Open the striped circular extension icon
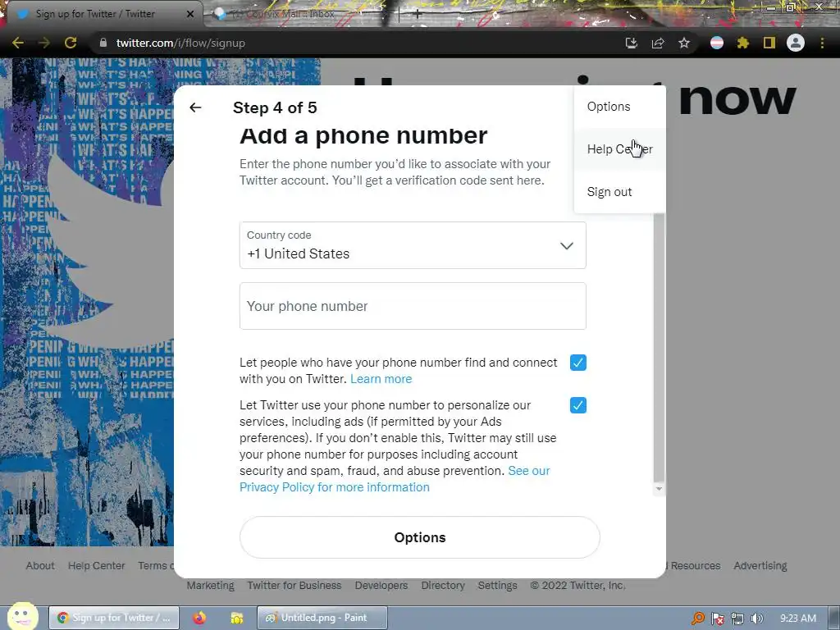Image resolution: width=840 pixels, height=630 pixels. coord(717,43)
